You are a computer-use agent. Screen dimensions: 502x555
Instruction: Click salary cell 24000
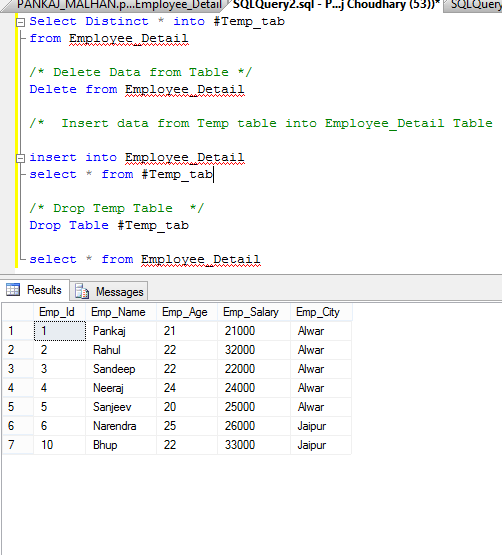click(x=254, y=388)
